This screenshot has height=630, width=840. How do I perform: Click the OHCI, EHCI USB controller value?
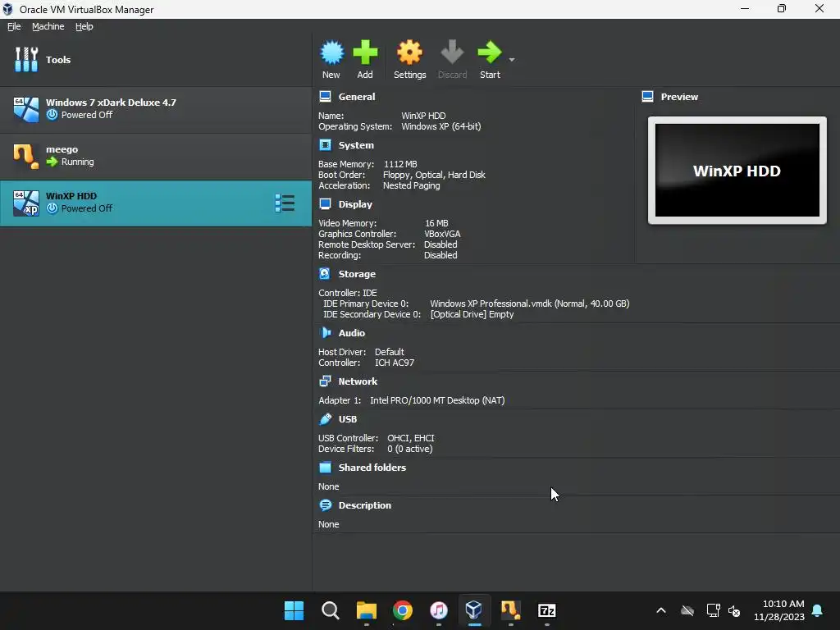[411, 438]
